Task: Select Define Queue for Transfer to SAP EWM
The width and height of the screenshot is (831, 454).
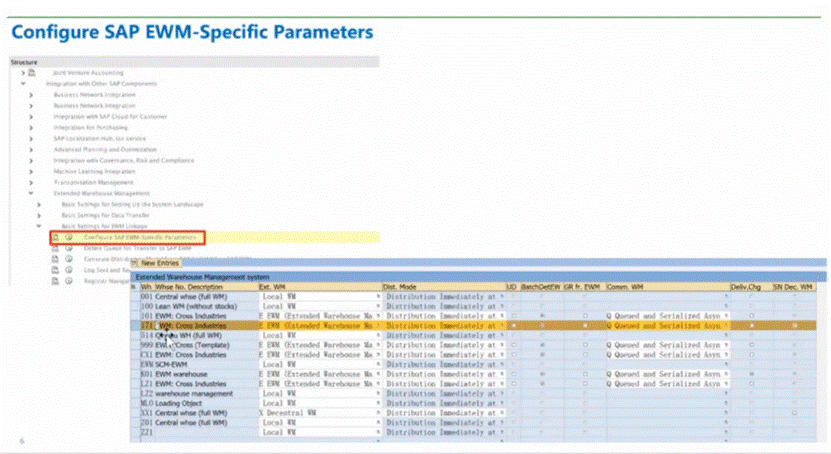Action: (138, 248)
